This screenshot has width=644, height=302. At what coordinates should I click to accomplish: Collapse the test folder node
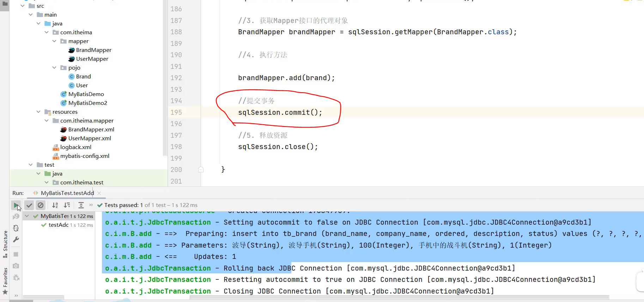(31, 165)
